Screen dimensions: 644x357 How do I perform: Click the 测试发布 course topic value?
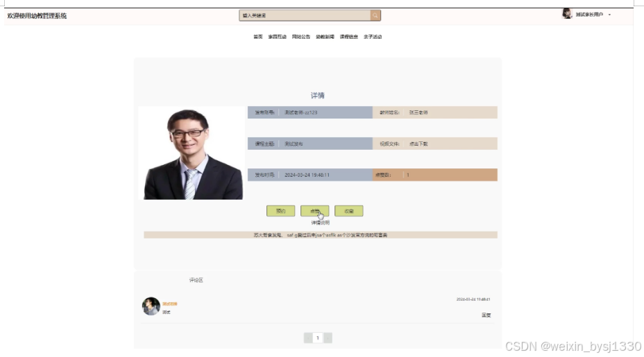(294, 144)
